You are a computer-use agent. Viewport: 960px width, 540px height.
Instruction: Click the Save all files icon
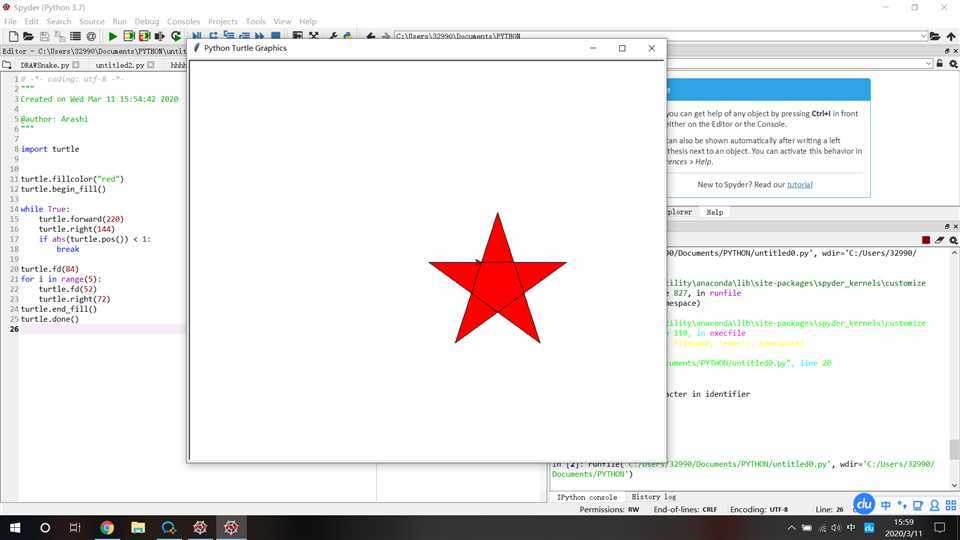(x=59, y=37)
